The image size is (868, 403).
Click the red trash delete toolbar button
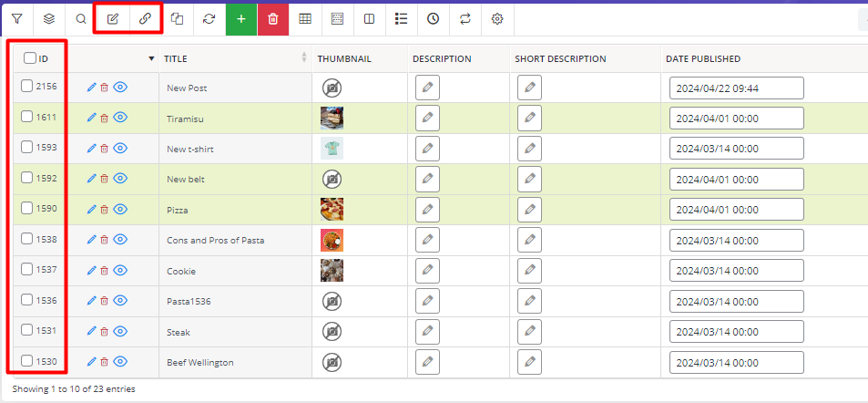(x=273, y=19)
